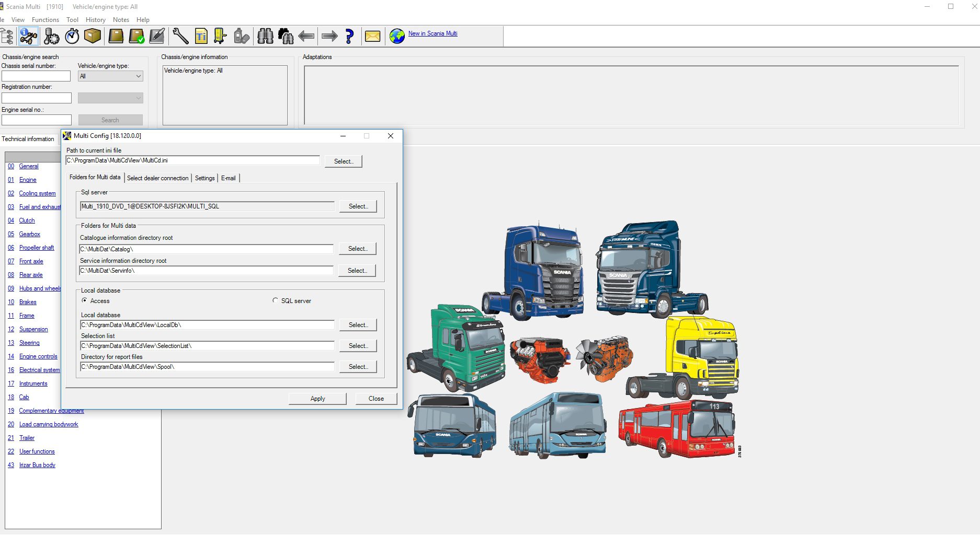Screen dimensions: 980x535
Task: Open the envelope e-mail icon
Action: click(x=372, y=36)
